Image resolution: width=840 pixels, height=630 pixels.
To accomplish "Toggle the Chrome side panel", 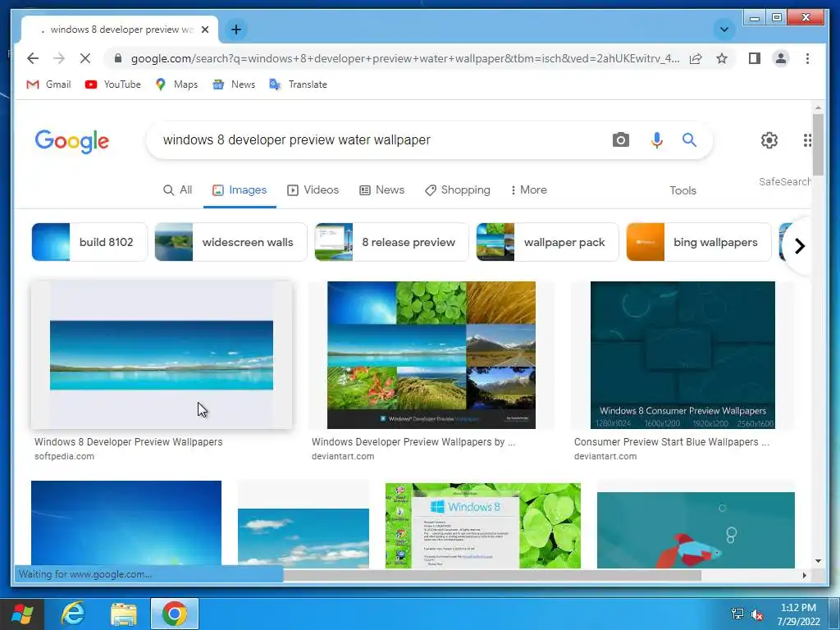I will point(755,58).
